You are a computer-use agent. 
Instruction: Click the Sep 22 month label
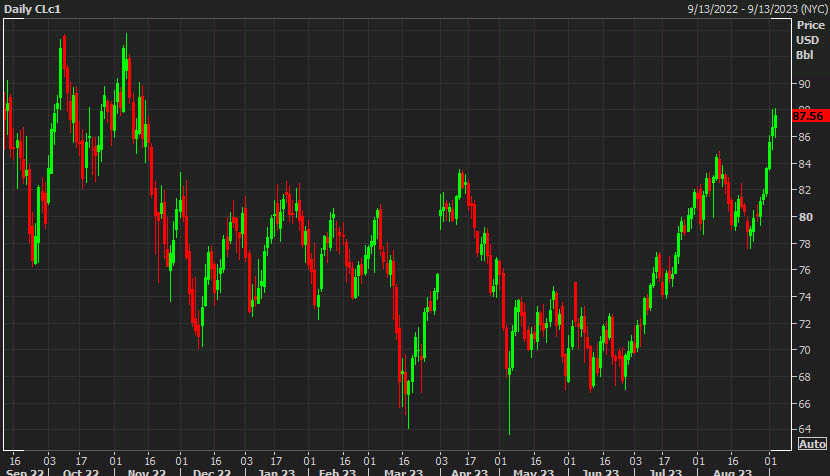point(25,472)
